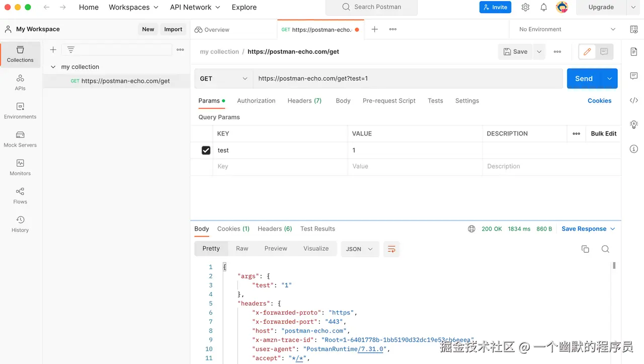This screenshot has height=364, width=644.
Task: Open sidebar more options ellipsis
Action: 180,49
